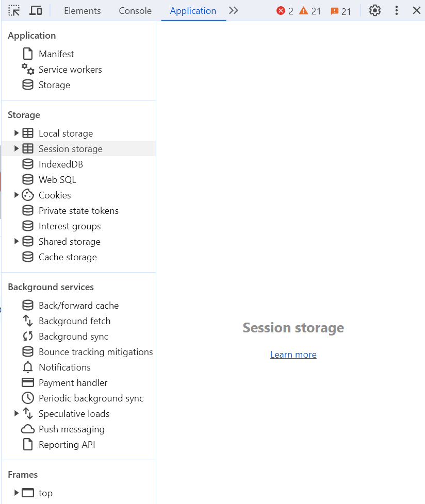The width and height of the screenshot is (425, 504).
Task: Expand the Cookies tree node
Action: [x=17, y=195]
